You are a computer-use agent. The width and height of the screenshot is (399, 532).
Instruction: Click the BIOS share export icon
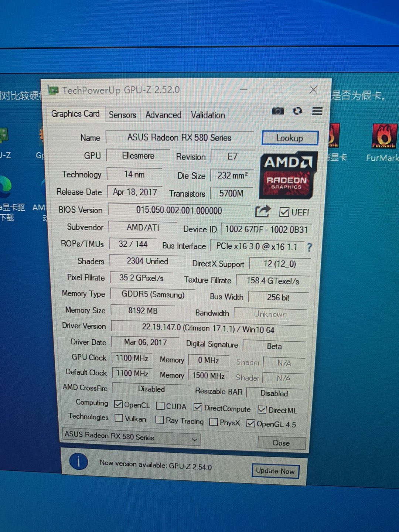(x=263, y=211)
